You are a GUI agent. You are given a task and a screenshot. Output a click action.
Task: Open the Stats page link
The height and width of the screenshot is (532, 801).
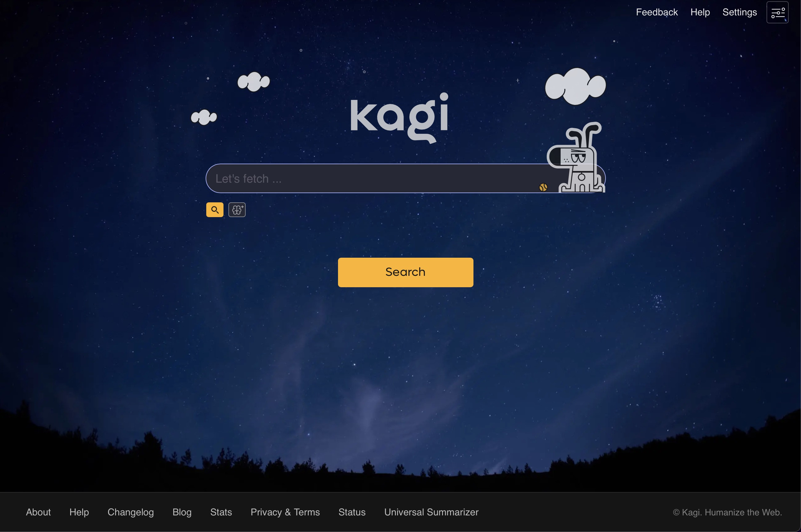221,512
